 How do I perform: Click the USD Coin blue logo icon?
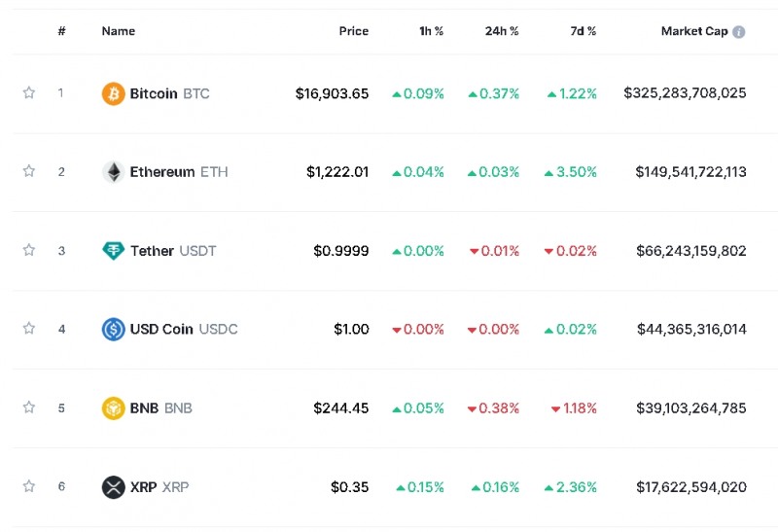point(114,330)
